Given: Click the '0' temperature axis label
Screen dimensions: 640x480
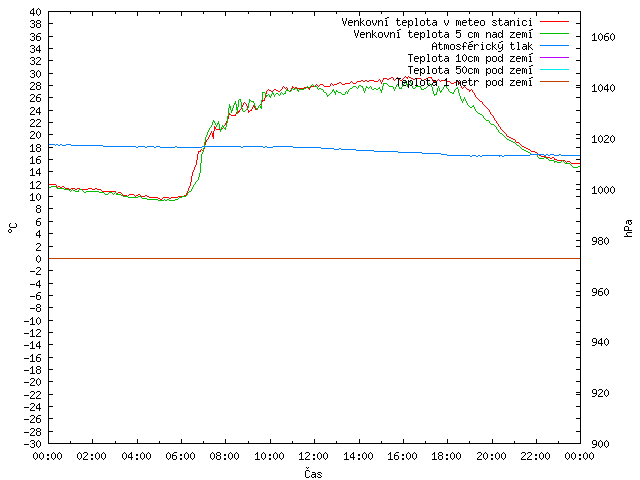Looking at the screenshot, I should [38, 259].
